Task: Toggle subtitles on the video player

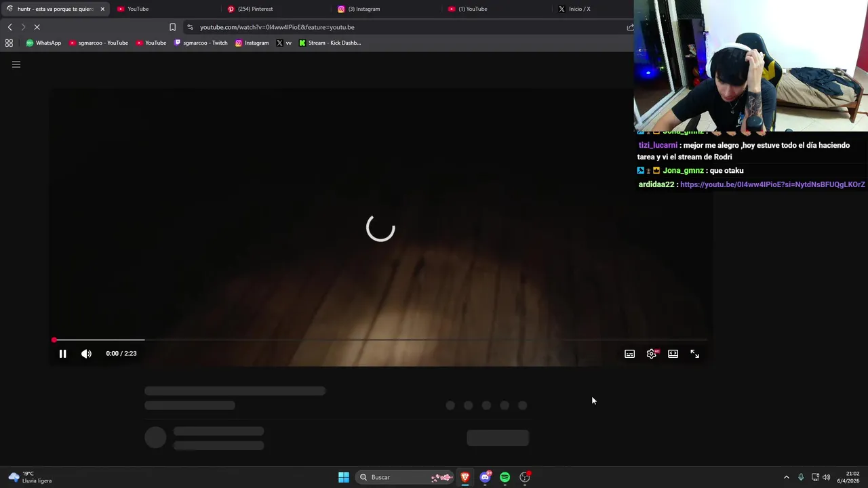Action: (629, 354)
